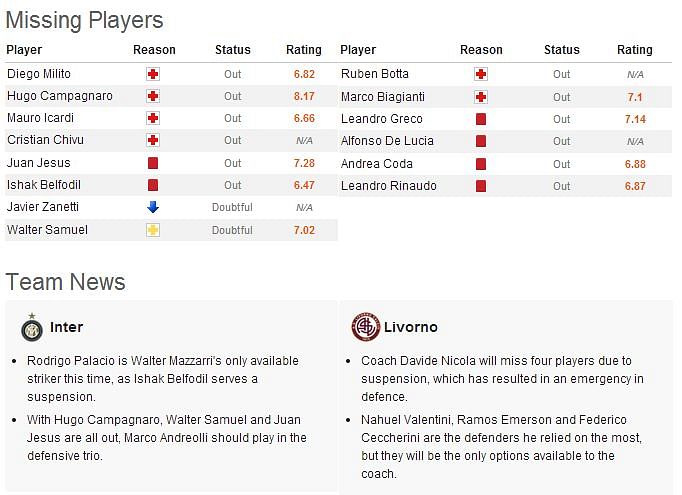Click the injury icon for Ruben Botta

pos(481,74)
